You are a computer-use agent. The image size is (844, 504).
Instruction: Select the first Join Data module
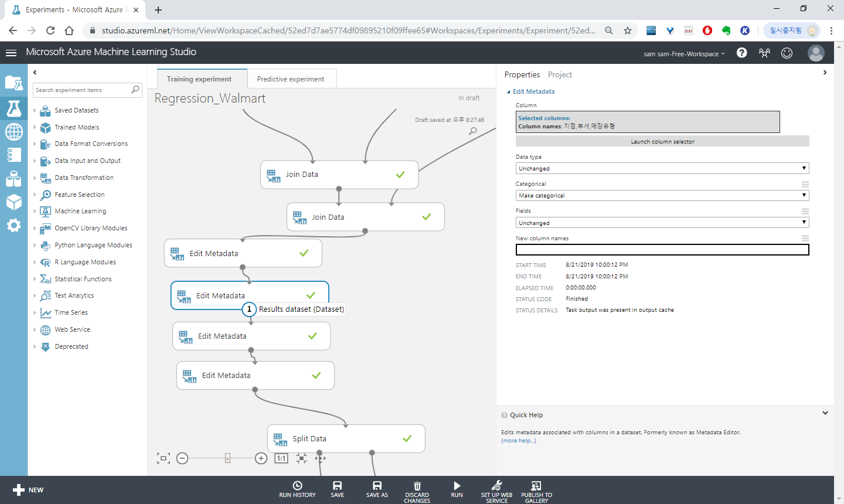339,174
